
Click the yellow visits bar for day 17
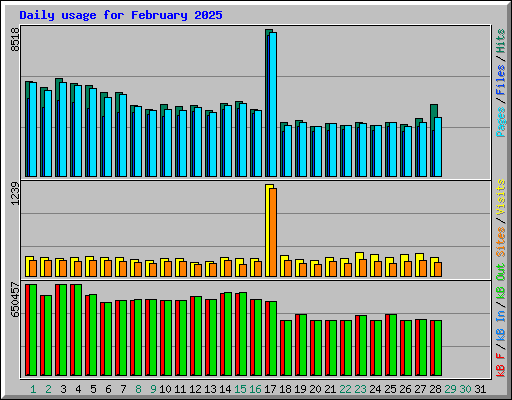coord(268,230)
